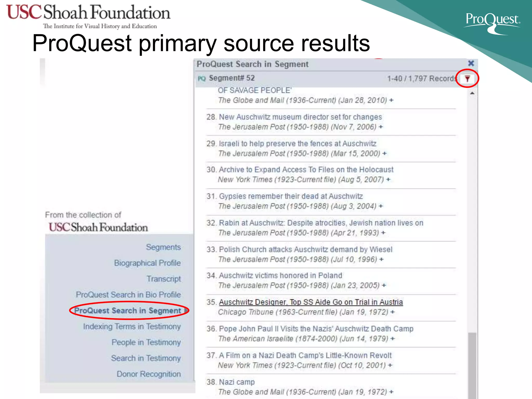Open the Segments menu item

click(x=163, y=247)
